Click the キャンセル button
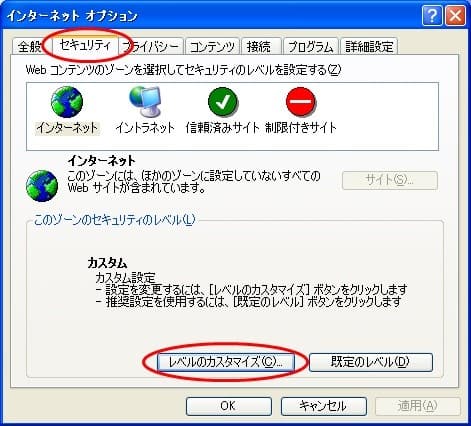Screen dimensions: 471x426 [x=324, y=406]
